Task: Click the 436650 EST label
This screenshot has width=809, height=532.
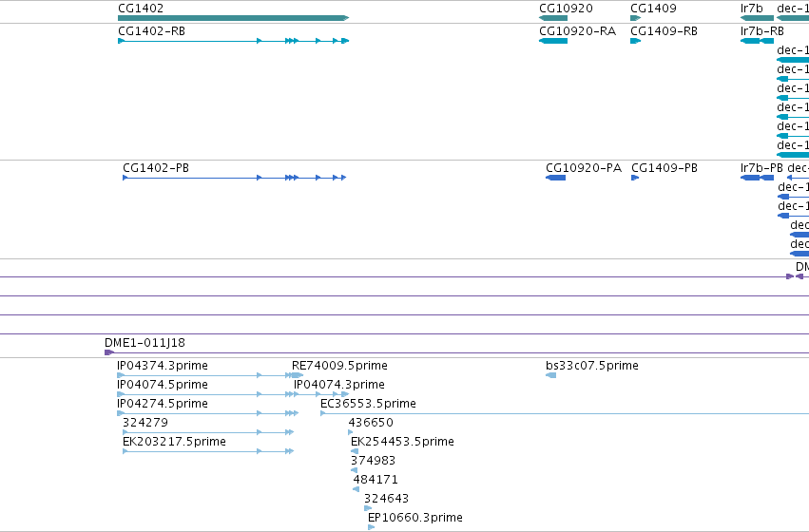Action: pyautogui.click(x=371, y=423)
